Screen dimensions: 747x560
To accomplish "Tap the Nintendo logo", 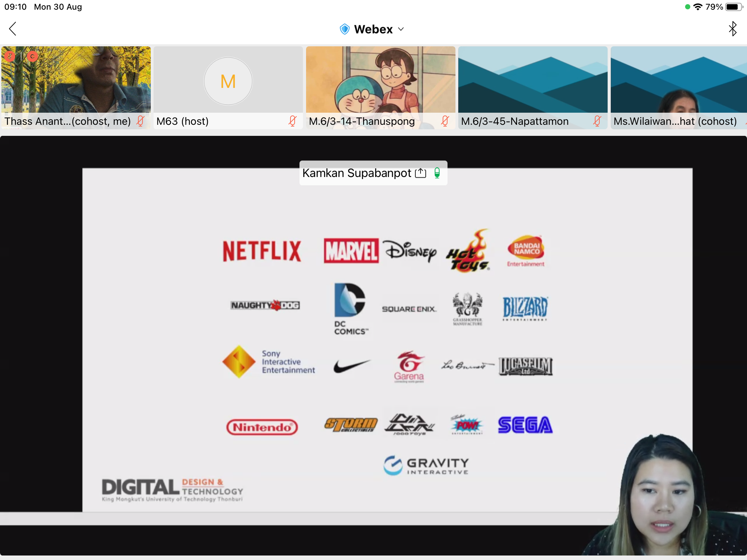I will click(262, 427).
